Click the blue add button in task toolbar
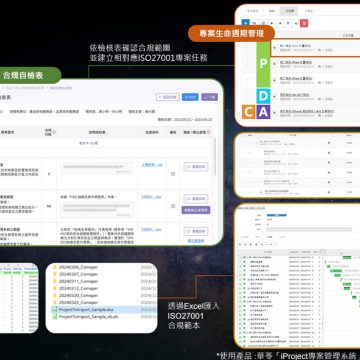Viewport: 360px width, 360px height. [245, 23]
